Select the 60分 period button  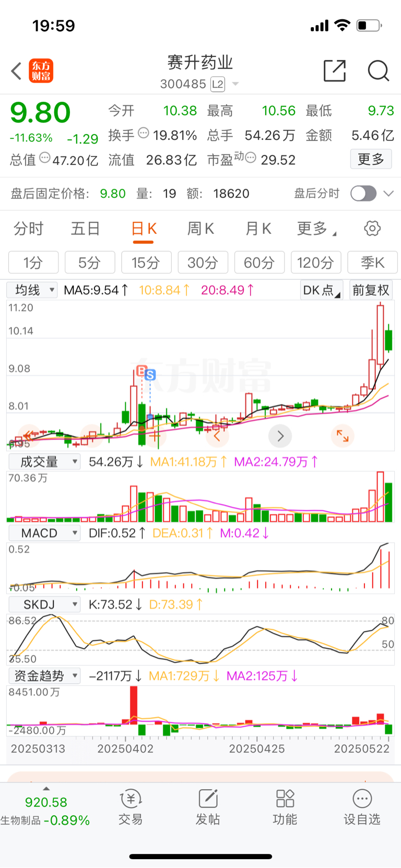coord(260,263)
